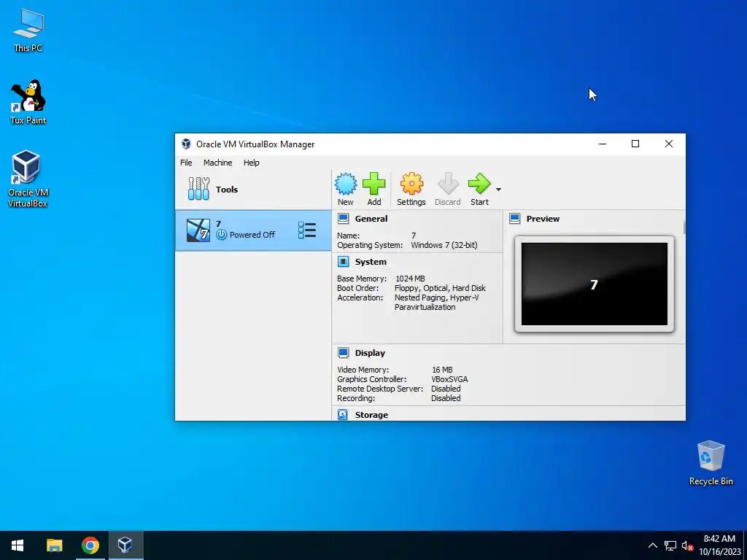Show hidden system tray icons chevron

(x=653, y=545)
